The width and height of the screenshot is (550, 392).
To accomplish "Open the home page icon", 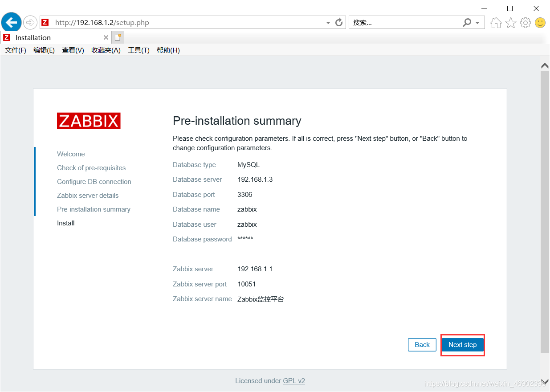I will 496,23.
